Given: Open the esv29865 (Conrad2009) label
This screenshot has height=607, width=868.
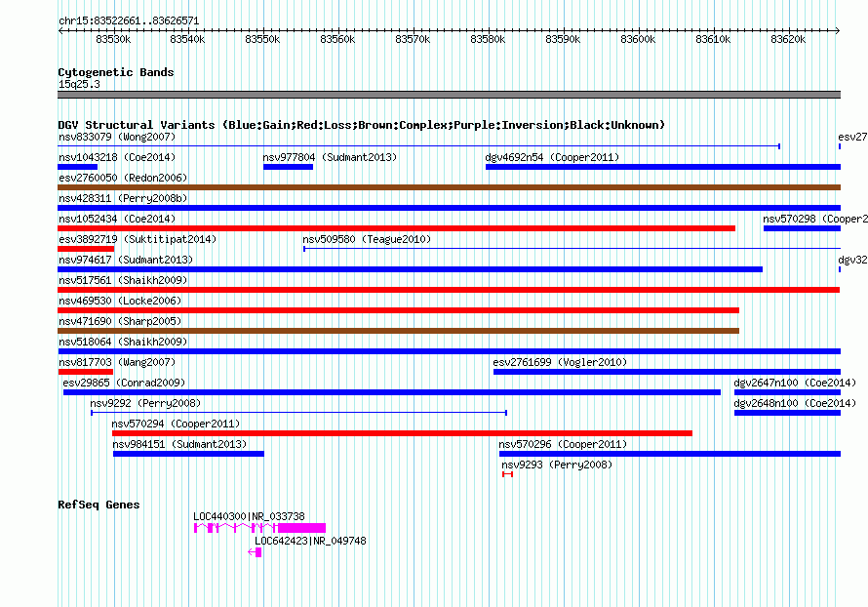Looking at the screenshot, I should point(124,383).
